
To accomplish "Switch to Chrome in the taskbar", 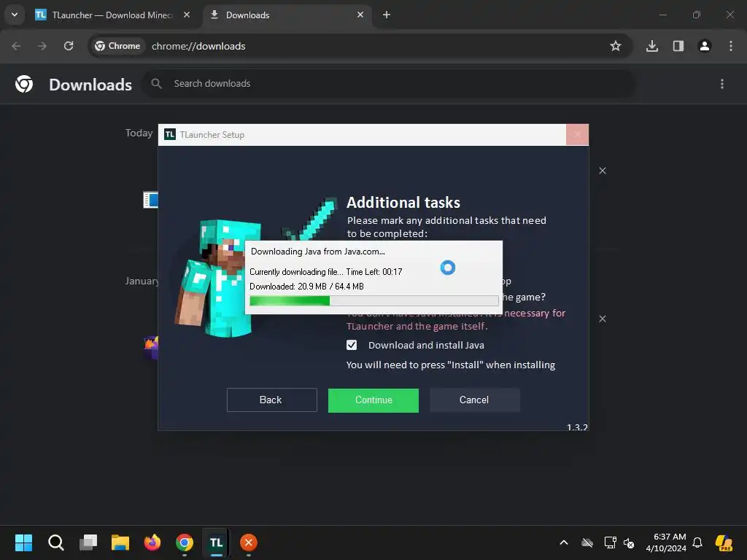I will click(185, 542).
